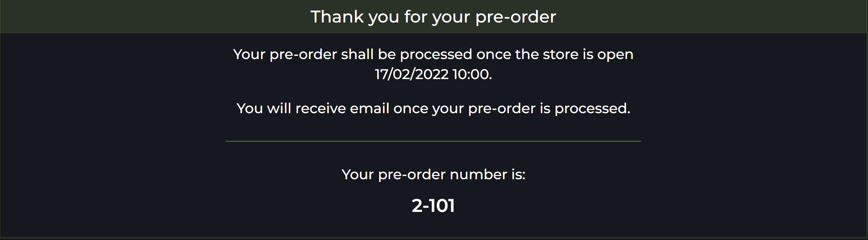
Task: Click the store opening time 10:00
Action: [472, 74]
